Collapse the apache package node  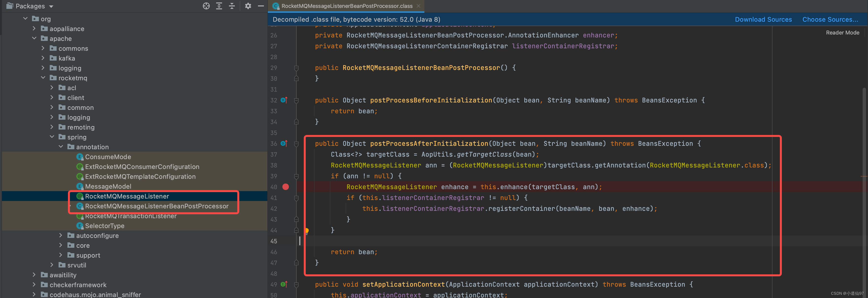click(x=34, y=38)
